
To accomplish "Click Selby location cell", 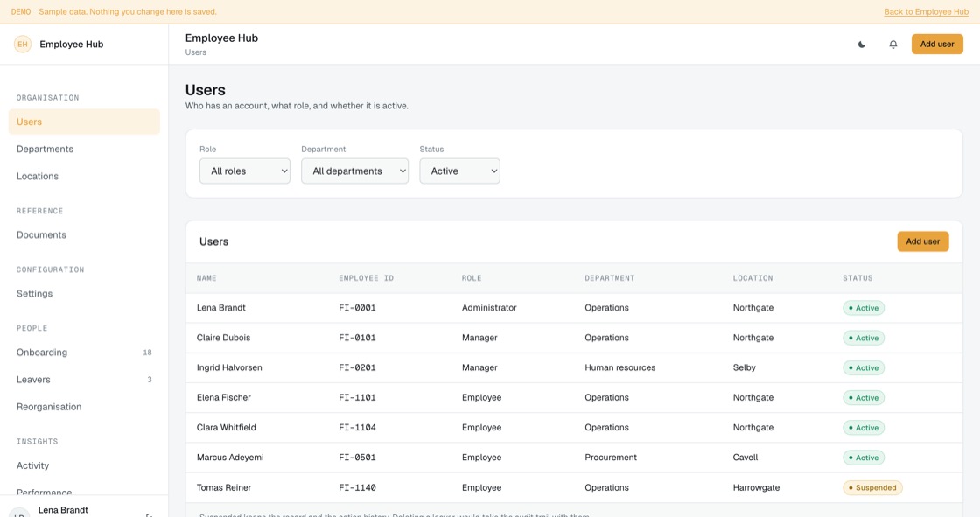I will coord(745,367).
